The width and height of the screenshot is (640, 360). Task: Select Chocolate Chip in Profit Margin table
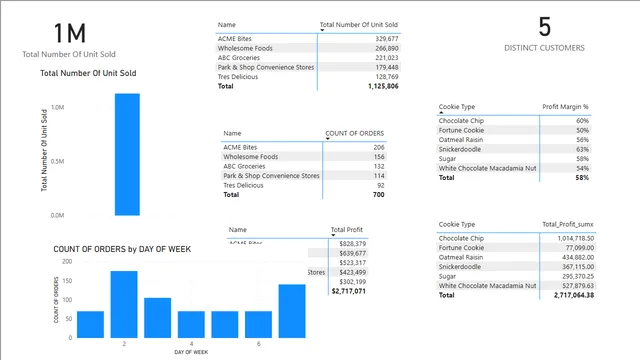[461, 120]
